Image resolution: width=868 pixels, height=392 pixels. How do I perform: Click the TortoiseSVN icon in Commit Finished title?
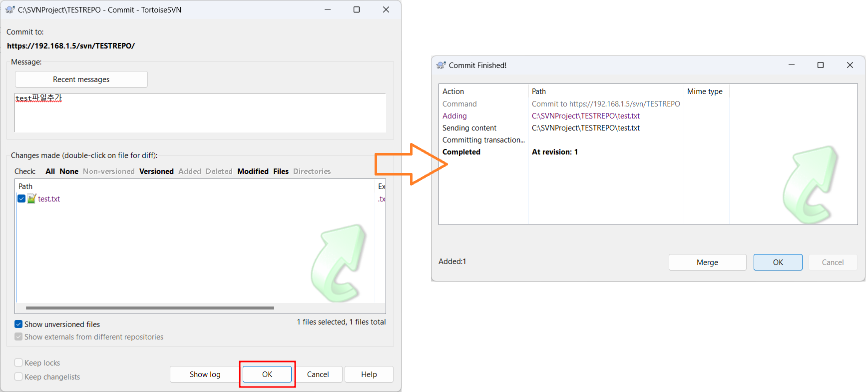tap(441, 65)
